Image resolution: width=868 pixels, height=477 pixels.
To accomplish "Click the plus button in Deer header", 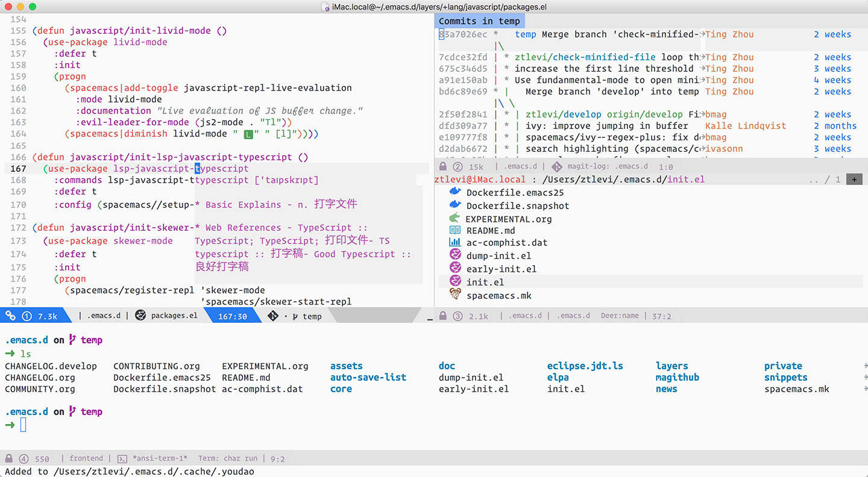I will coord(854,179).
